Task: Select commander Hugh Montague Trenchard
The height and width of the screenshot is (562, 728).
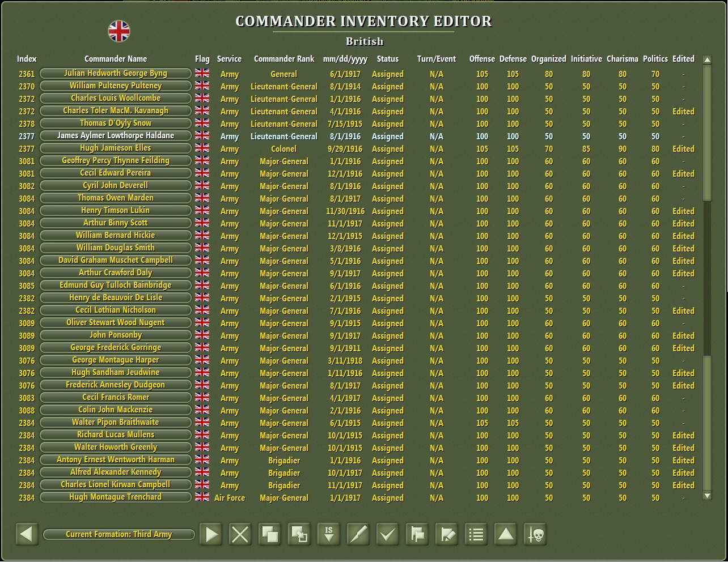Action: tap(116, 497)
